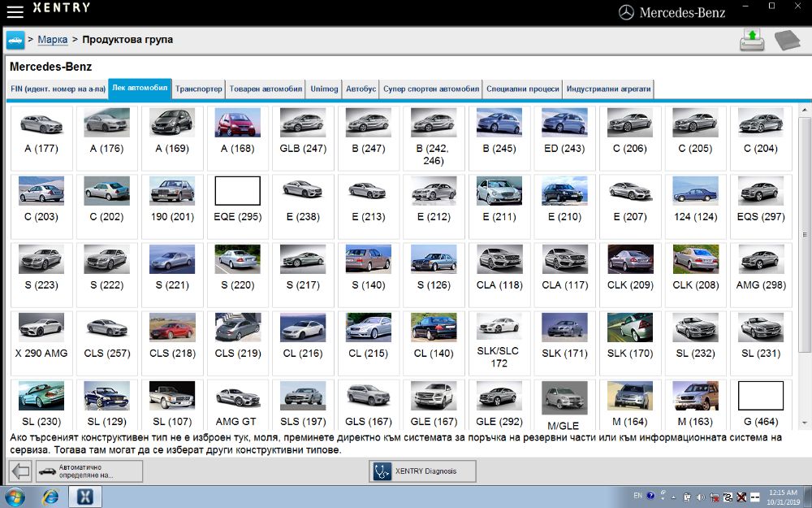Select the AMG (298) vehicle
The height and width of the screenshot is (508, 812).
point(761,276)
